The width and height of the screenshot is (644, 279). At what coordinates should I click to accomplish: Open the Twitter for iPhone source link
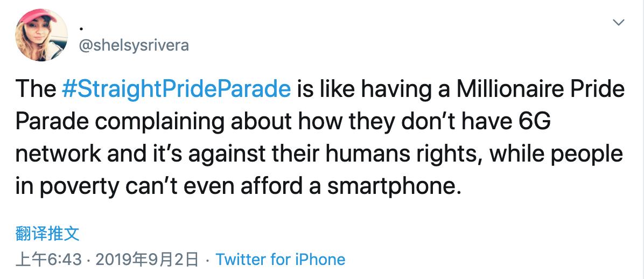tap(281, 260)
